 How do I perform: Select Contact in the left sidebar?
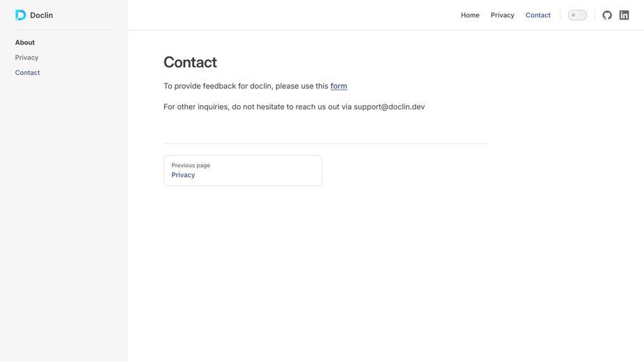28,72
